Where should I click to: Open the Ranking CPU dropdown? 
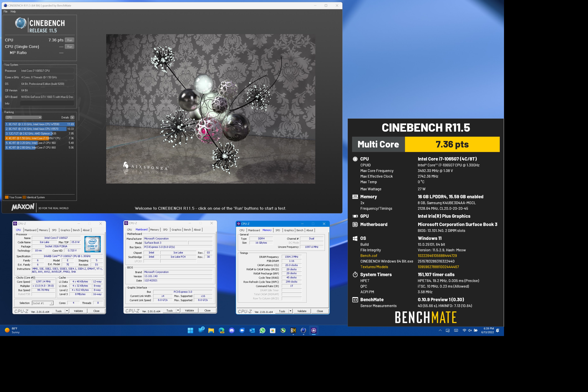[x=23, y=117]
